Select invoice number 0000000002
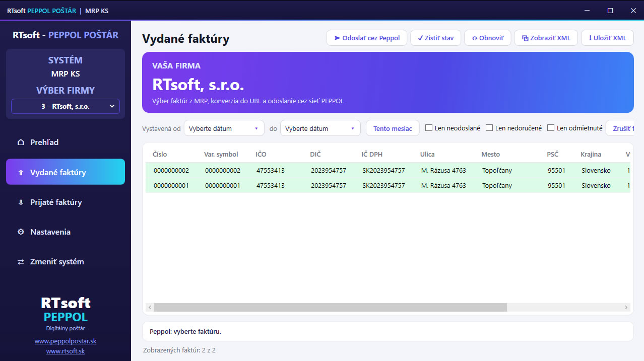The width and height of the screenshot is (644, 361). [x=171, y=170]
